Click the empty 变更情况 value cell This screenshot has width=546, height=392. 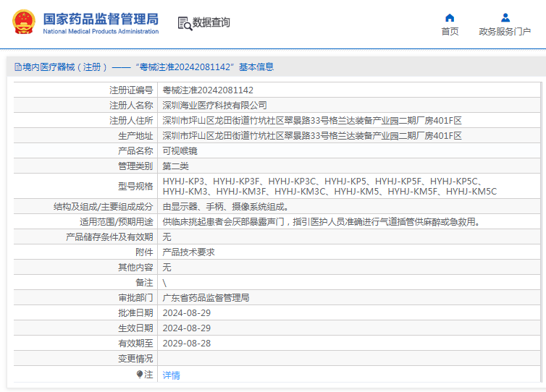(x=349, y=358)
